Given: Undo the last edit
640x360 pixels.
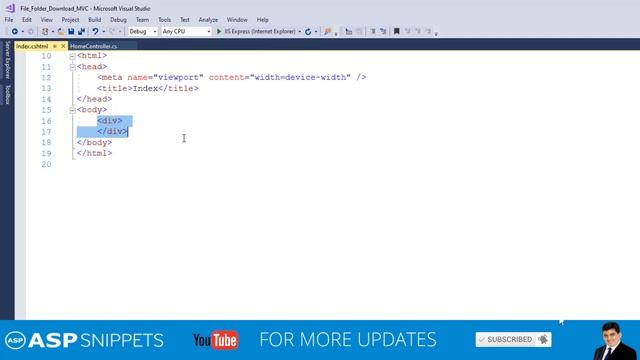Looking at the screenshot, I should [95, 31].
